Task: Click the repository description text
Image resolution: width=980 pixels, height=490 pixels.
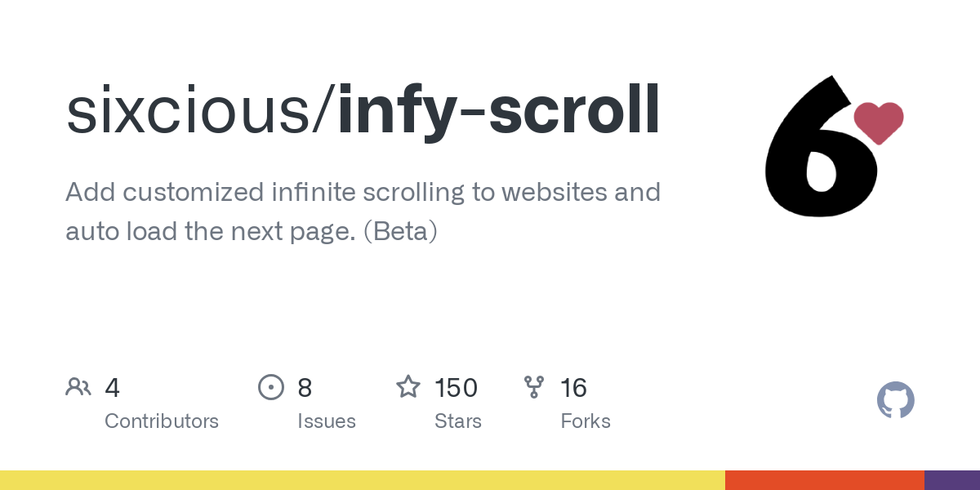Action: click(x=363, y=212)
